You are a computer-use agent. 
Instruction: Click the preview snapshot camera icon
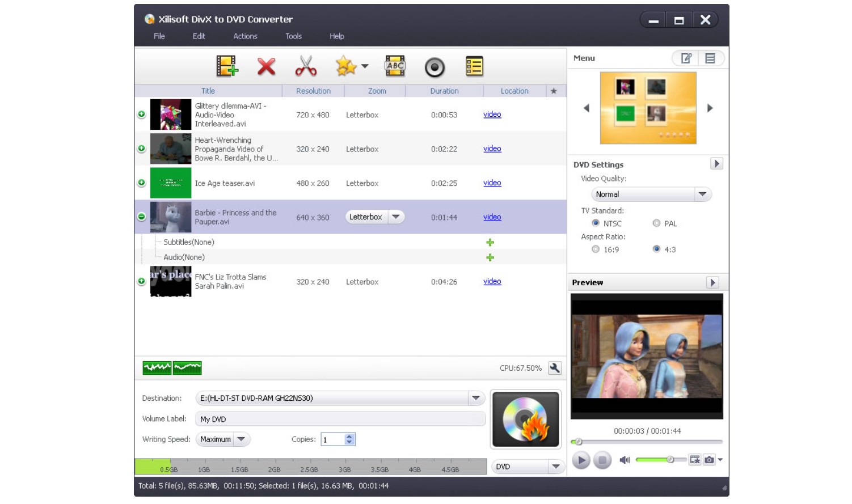pyautogui.click(x=709, y=460)
